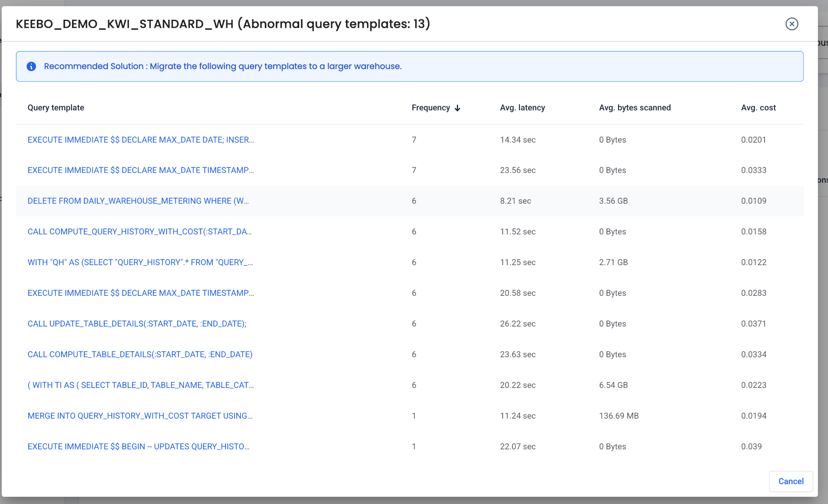Open the WITH "QH" AS SELECT query
This screenshot has height=504, width=828.
pyautogui.click(x=140, y=262)
